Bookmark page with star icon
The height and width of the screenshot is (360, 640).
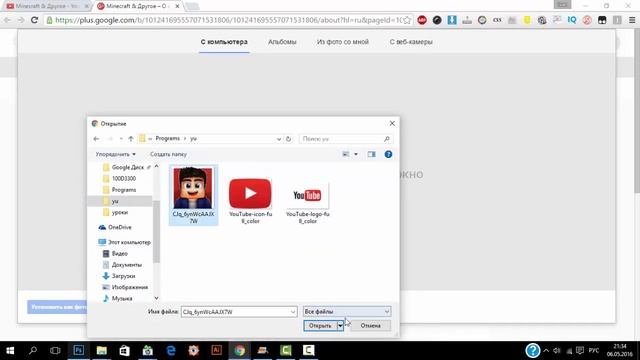click(x=407, y=20)
